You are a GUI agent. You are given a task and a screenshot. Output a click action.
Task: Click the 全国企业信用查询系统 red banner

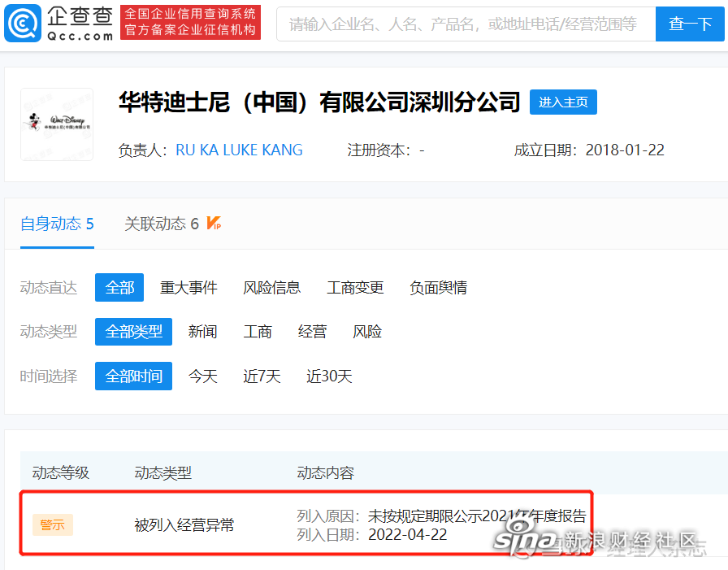tap(190, 22)
